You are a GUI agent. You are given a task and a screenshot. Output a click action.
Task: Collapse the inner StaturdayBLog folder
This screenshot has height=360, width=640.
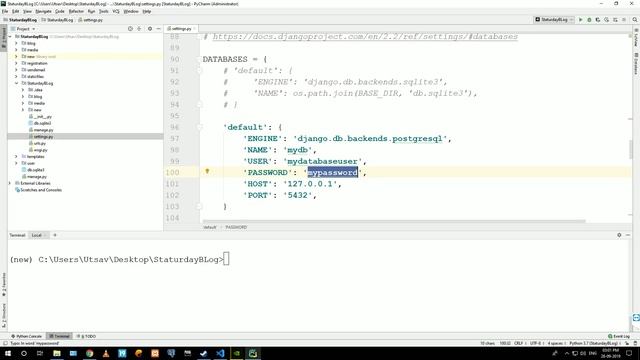(16, 83)
